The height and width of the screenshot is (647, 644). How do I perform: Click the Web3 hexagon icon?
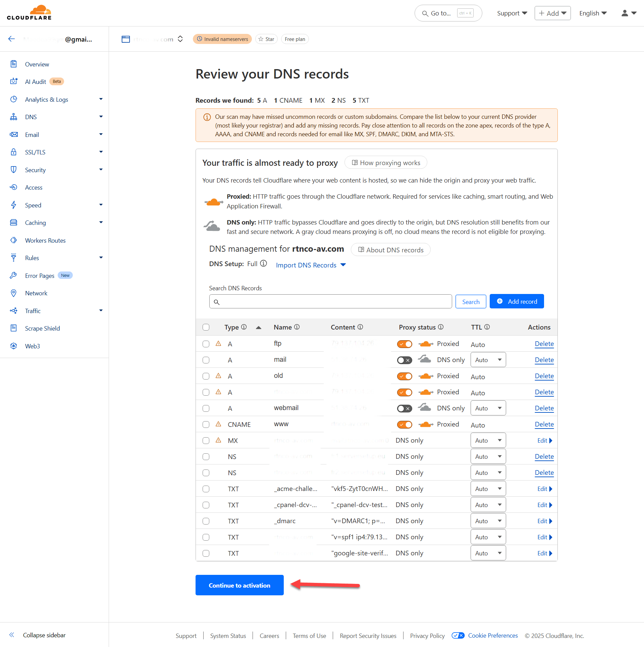tap(13, 346)
